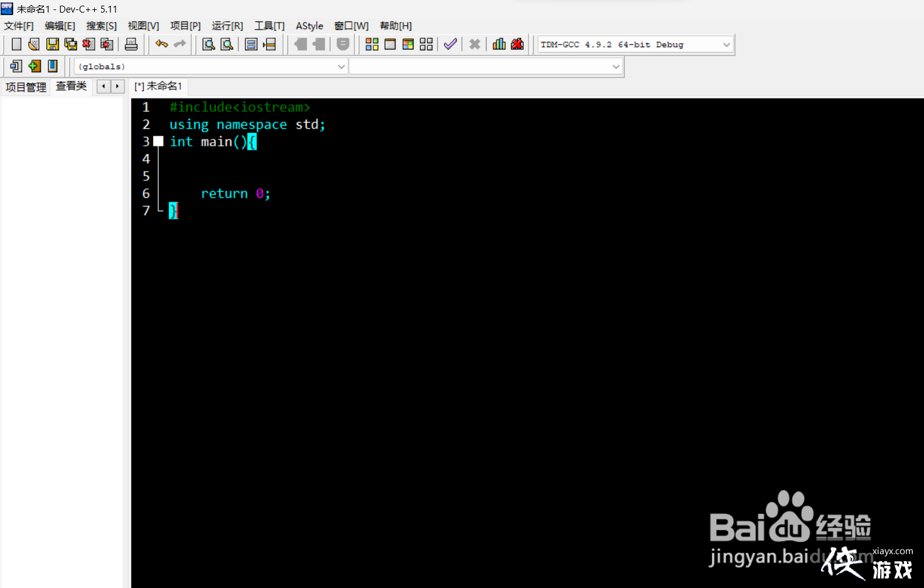Click the blue book toolbar icon
This screenshot has height=588, width=924.
point(53,66)
